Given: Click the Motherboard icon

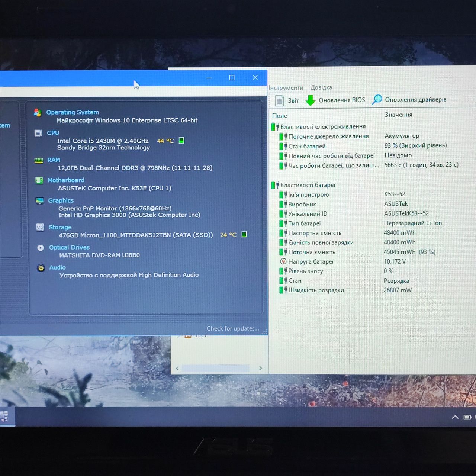Looking at the screenshot, I should pyautogui.click(x=39, y=180).
